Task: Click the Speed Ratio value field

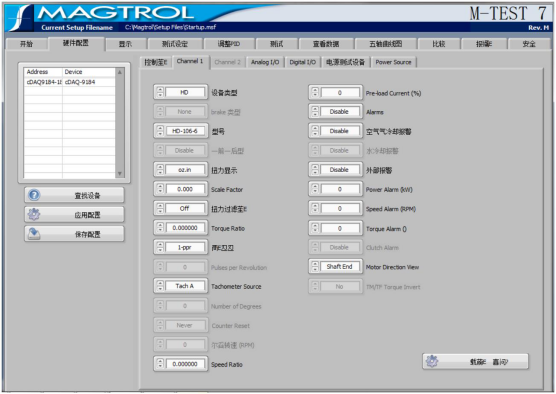Action: [185, 364]
